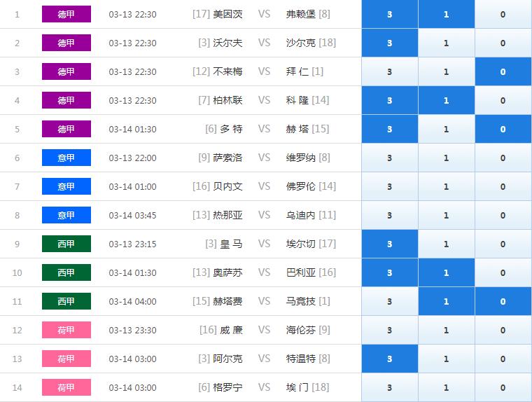Toggle result 3 for 多特 vs 赫塔
532x402 pixels.
coord(389,129)
